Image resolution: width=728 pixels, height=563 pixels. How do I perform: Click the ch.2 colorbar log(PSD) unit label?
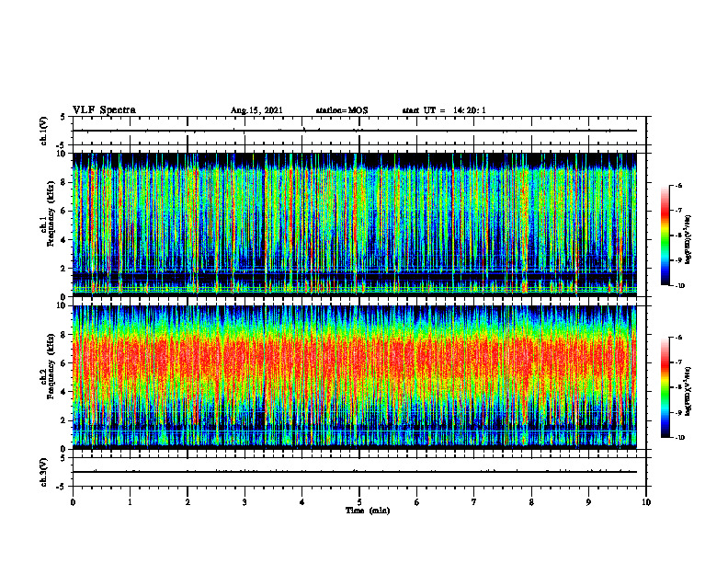[688, 392]
